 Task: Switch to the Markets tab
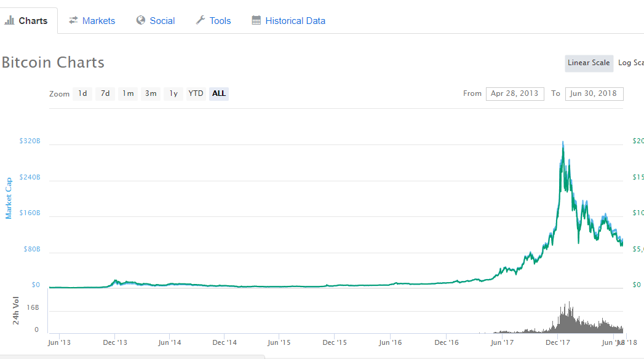coord(92,20)
